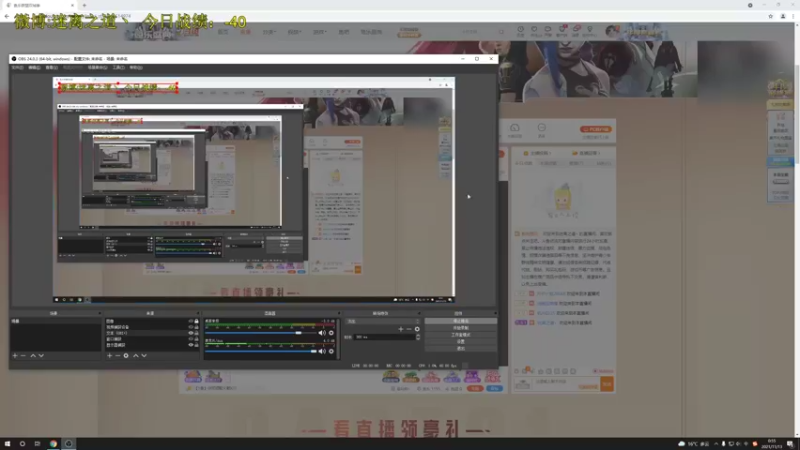Open OBS Edit menu
This screenshot has height=450, width=800.
tap(34, 67)
